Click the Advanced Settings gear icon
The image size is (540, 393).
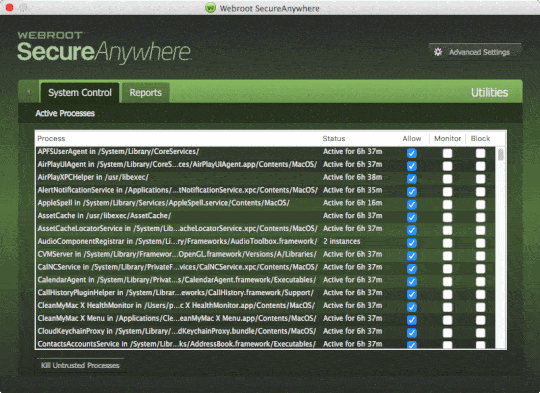pos(438,52)
